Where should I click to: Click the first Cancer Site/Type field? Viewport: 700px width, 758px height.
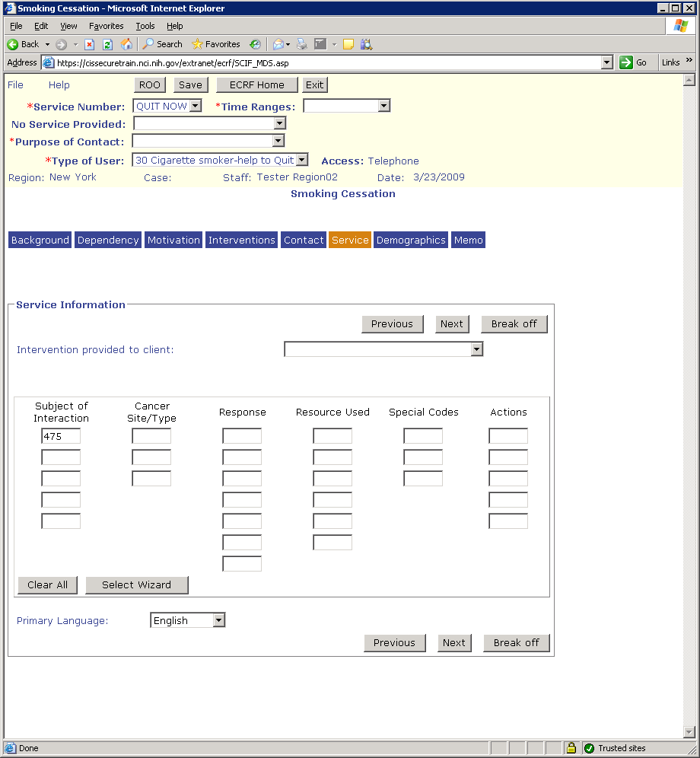pos(151,435)
